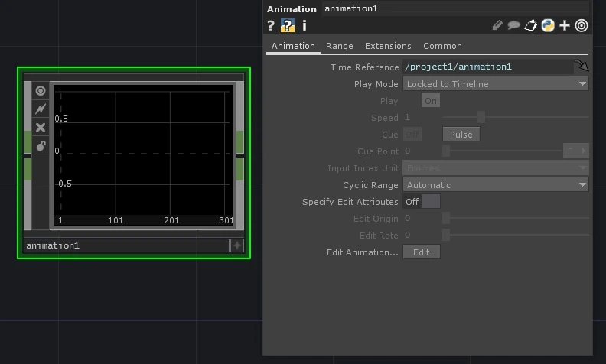Switch to the Range tab
This screenshot has width=606, height=364.
[x=339, y=46]
